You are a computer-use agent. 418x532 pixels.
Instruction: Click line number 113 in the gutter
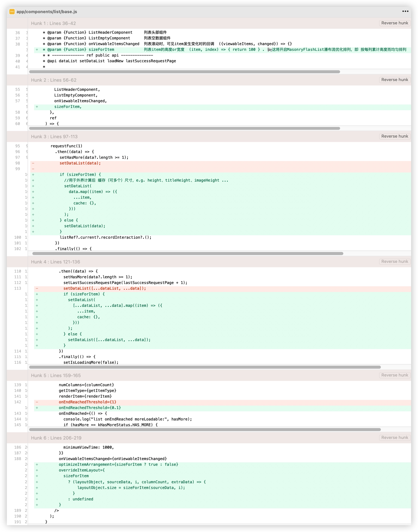(x=18, y=288)
